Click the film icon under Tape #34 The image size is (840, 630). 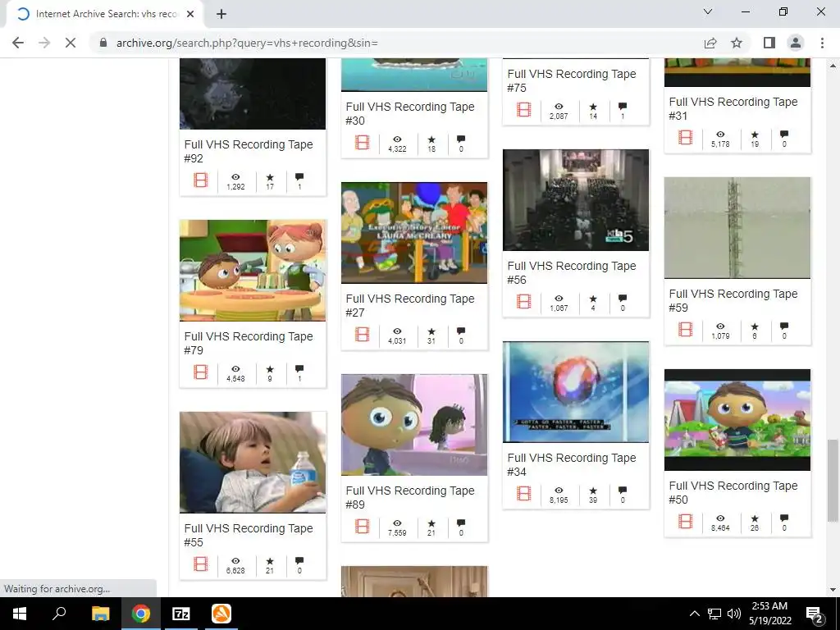524,493
